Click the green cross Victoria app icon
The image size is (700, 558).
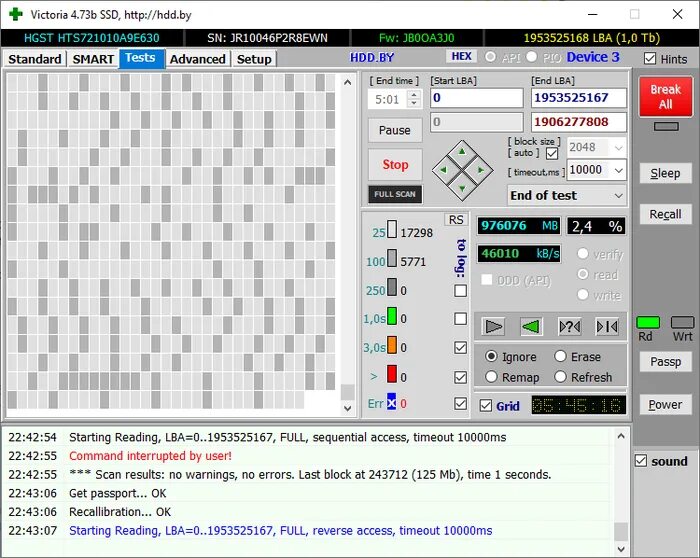[x=16, y=14]
